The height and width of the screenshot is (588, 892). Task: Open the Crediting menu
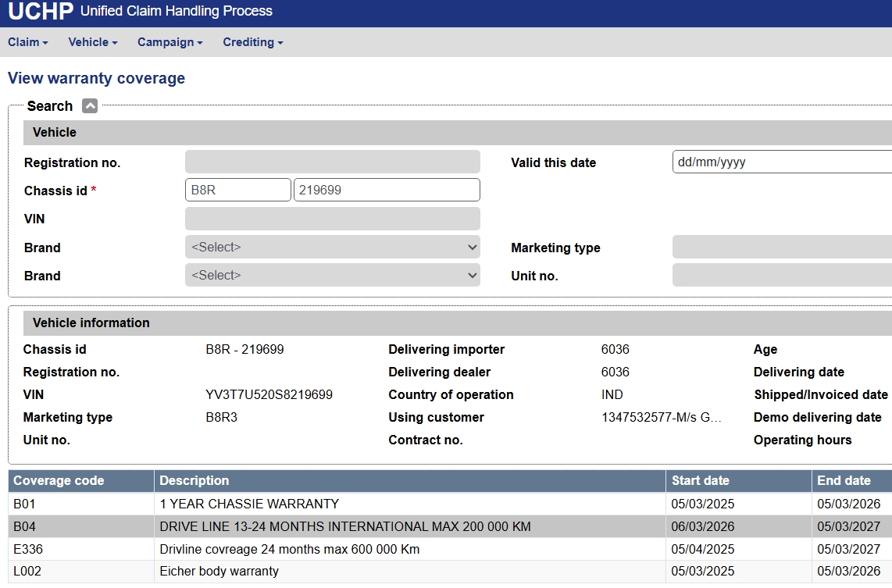pyautogui.click(x=253, y=42)
